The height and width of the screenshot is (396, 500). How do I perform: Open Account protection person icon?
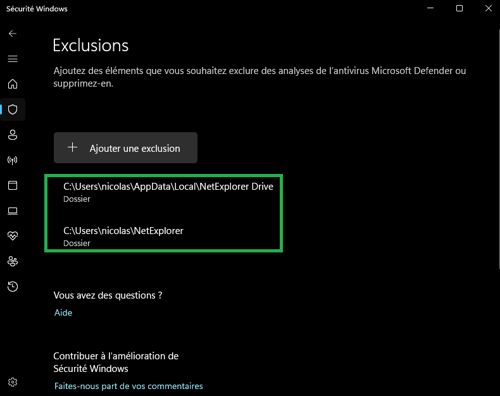[13, 135]
